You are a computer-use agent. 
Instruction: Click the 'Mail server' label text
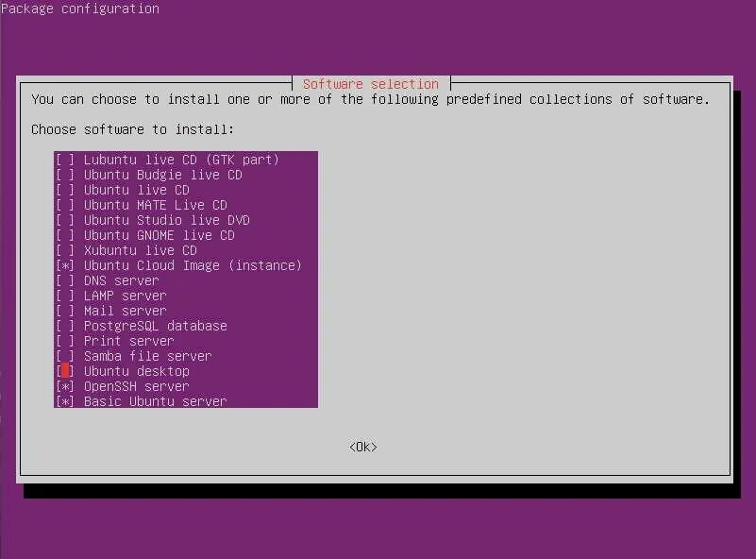pyautogui.click(x=125, y=311)
